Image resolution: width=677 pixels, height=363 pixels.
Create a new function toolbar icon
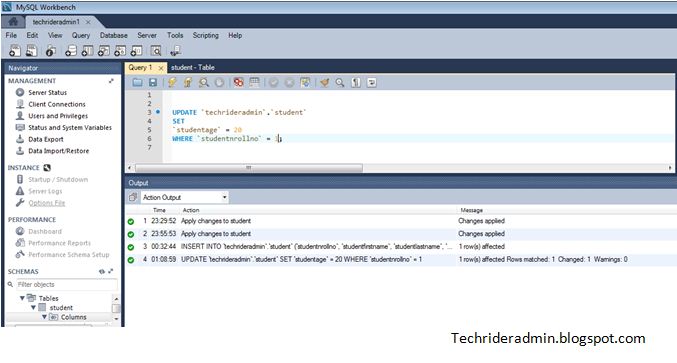[x=136, y=51]
